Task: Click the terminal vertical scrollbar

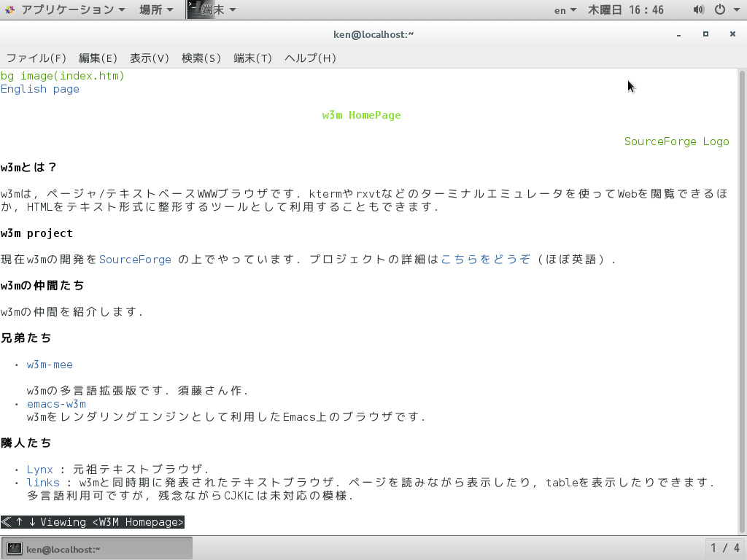Action: (742, 301)
